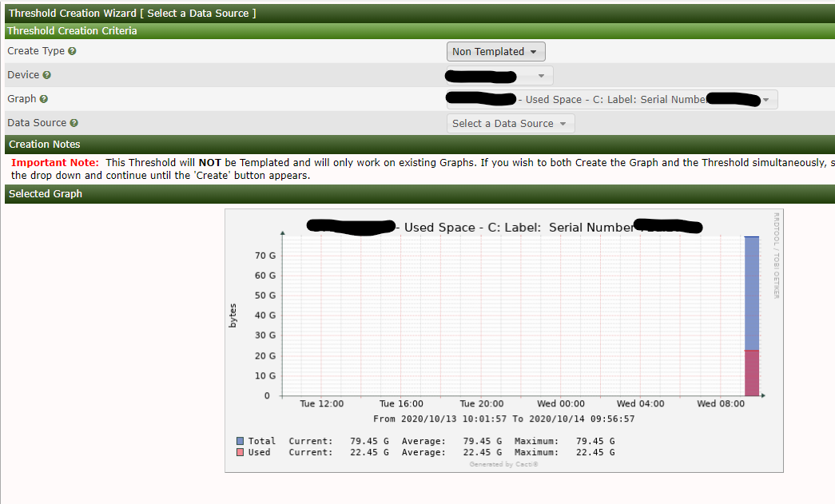Click the Creation Notes section header

419,145
